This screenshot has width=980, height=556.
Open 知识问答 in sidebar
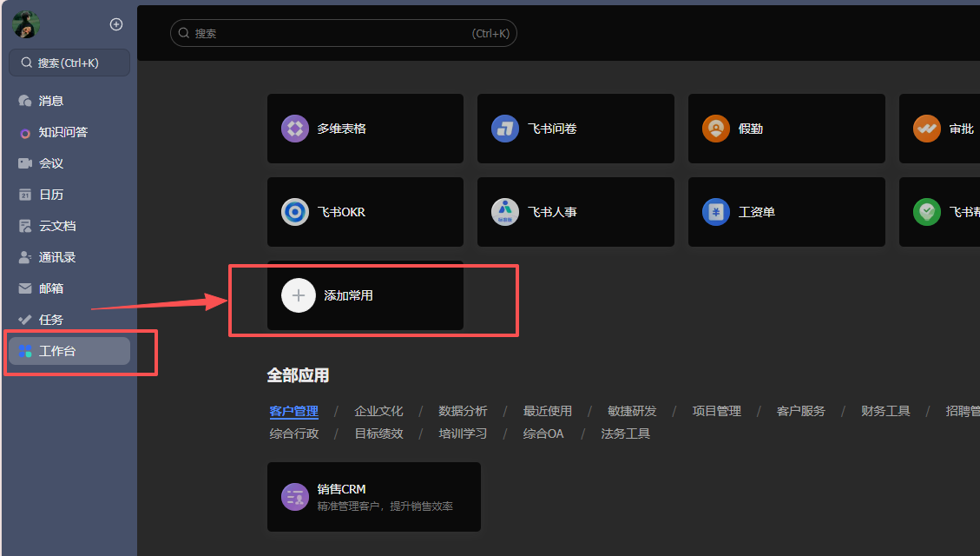tap(69, 132)
